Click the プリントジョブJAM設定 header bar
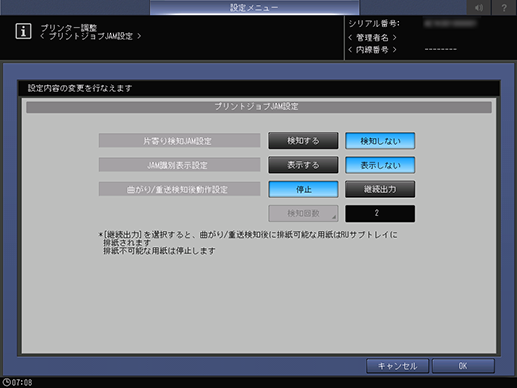Viewport: 517px width, 388px height. coord(259,107)
